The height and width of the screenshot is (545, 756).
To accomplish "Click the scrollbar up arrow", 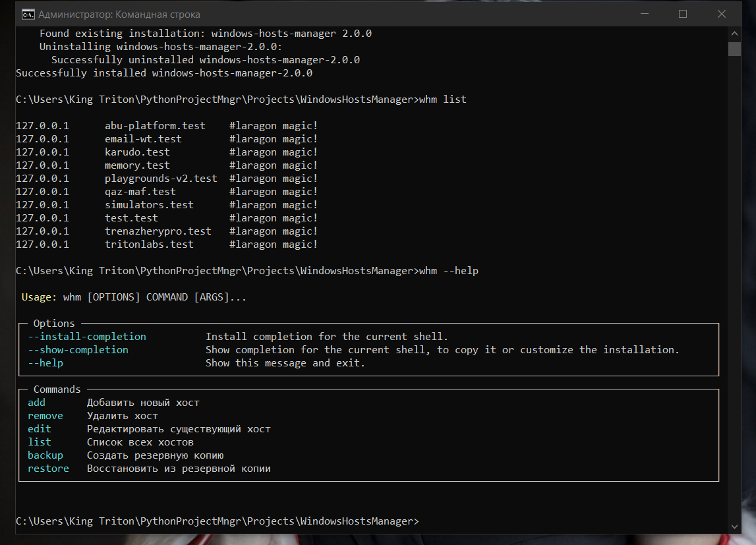I will [x=734, y=32].
